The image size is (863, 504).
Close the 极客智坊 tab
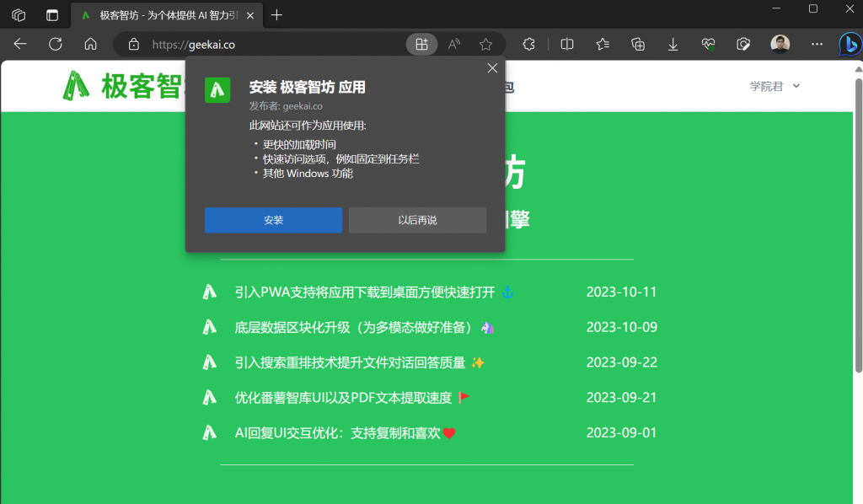point(249,15)
